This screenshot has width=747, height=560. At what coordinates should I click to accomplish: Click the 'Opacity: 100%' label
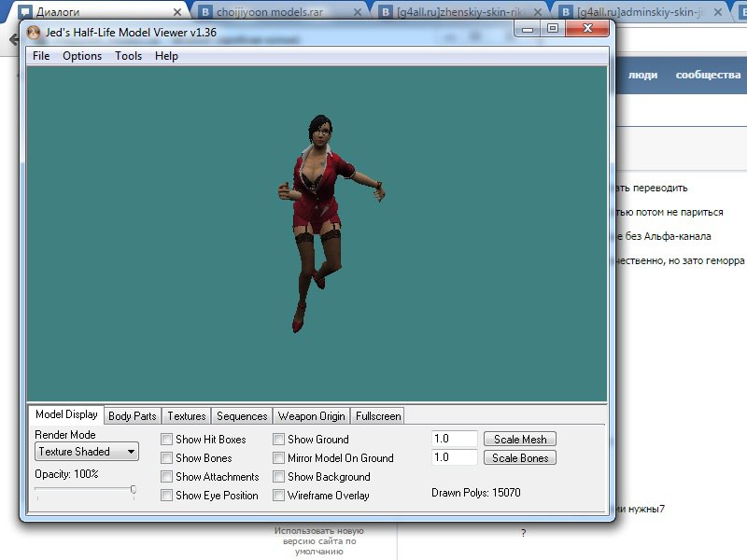click(66, 474)
